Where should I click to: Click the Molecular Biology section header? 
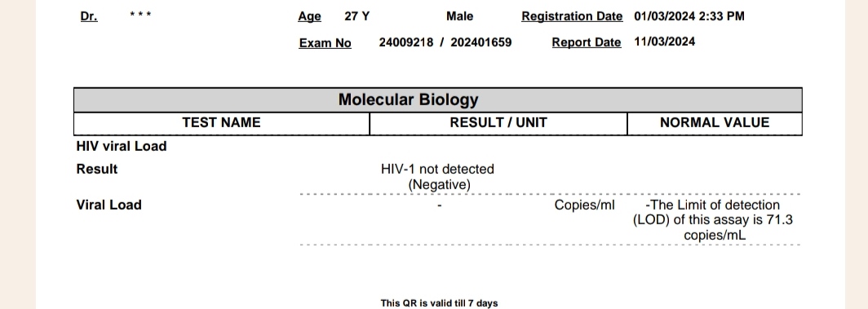(x=409, y=100)
